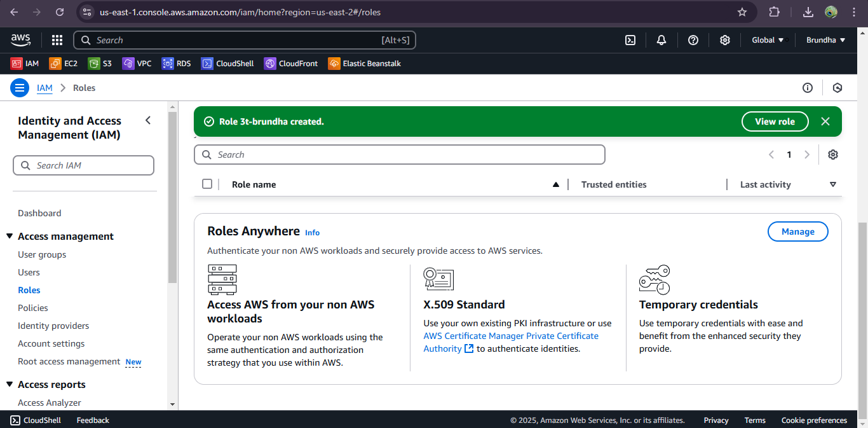
Task: Open Terms link in the footer
Action: 755,420
